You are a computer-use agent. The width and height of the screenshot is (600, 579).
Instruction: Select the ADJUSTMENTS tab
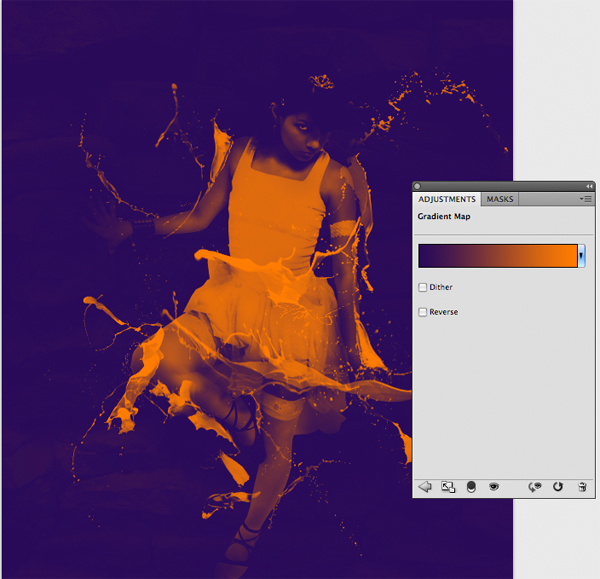(447, 199)
